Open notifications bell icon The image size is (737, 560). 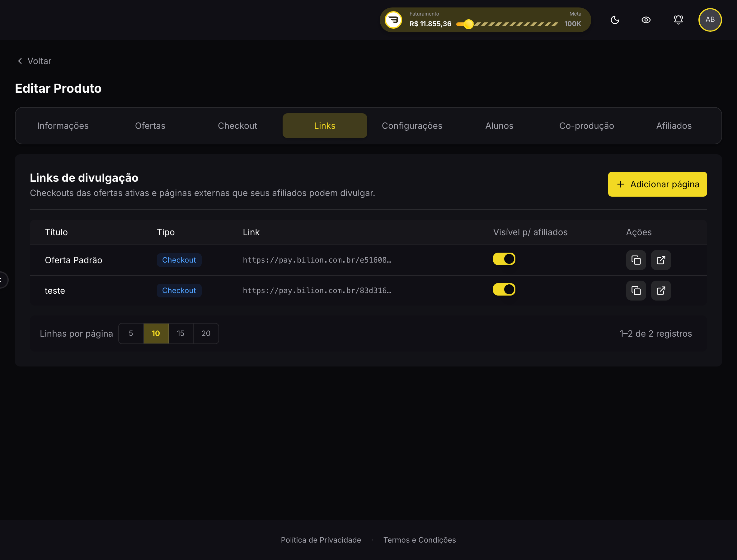coord(678,20)
